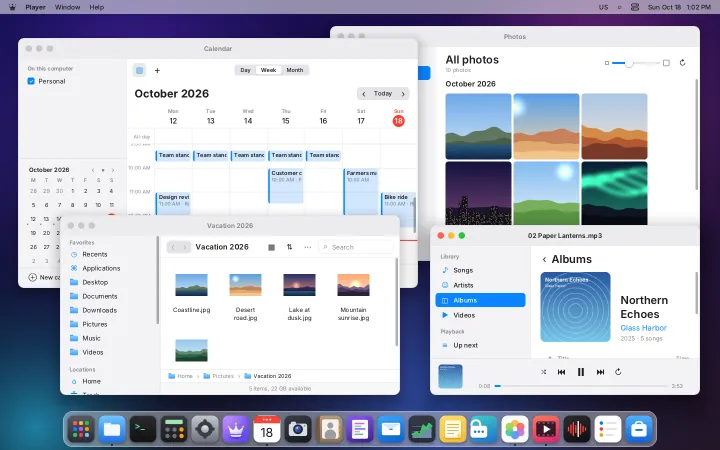Open the sort order options
The width and height of the screenshot is (720, 450).
tap(289, 247)
